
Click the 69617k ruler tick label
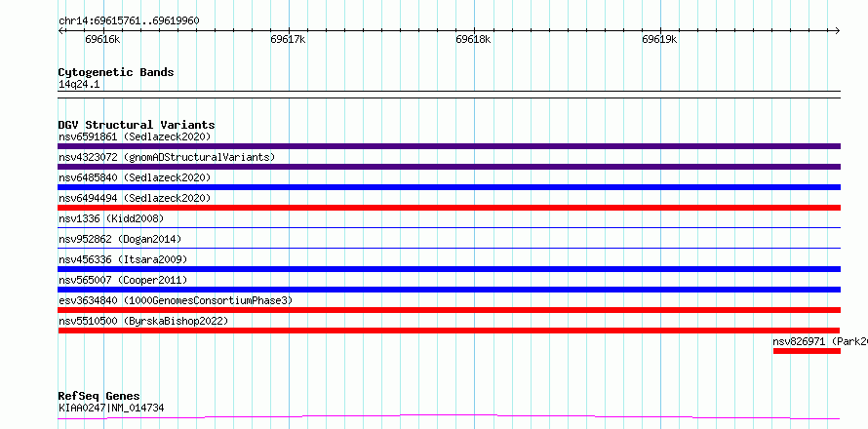[289, 40]
